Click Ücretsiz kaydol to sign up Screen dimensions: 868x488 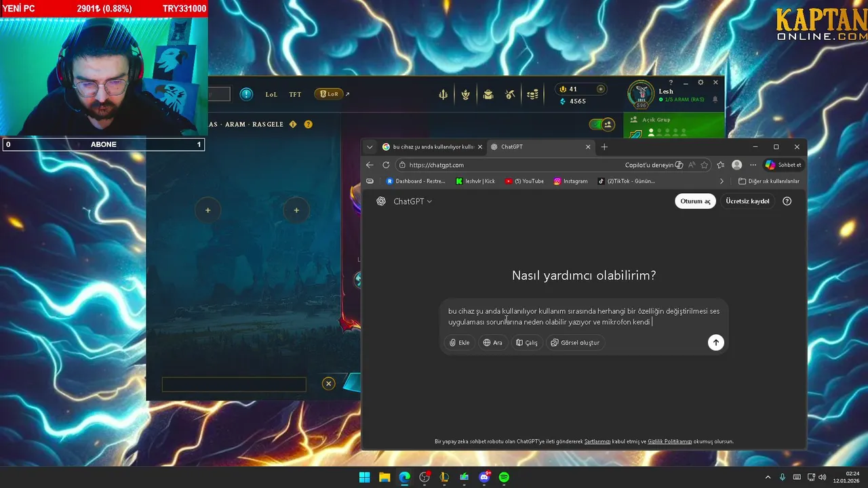(747, 201)
